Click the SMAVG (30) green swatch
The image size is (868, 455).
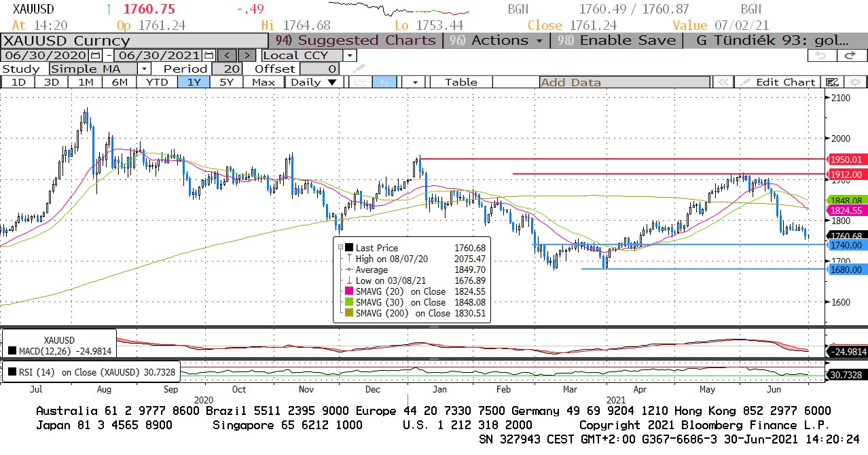(x=349, y=302)
